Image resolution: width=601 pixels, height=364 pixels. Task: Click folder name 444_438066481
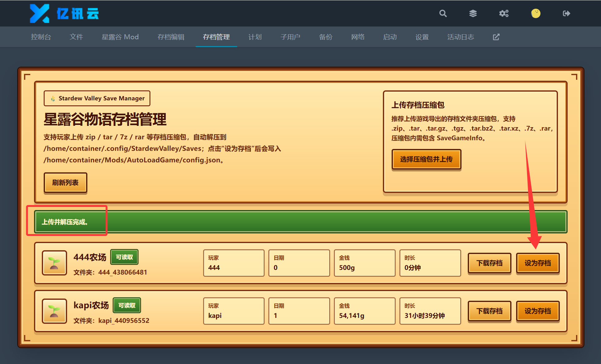click(123, 272)
